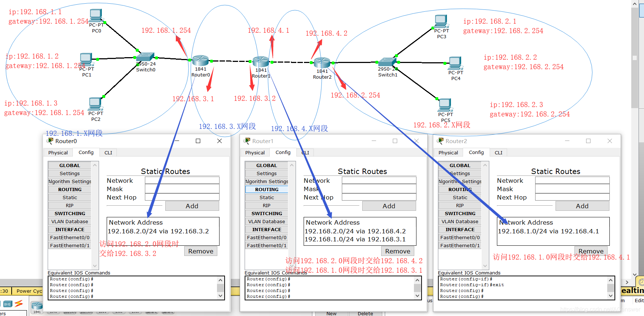Switch to CLI tab in Router2 window
Viewport: 644px width, 316px height.
(498, 153)
